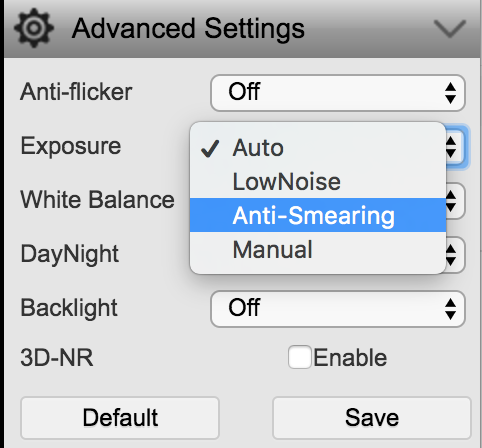Open DayNight dropdown arrows

point(451,255)
